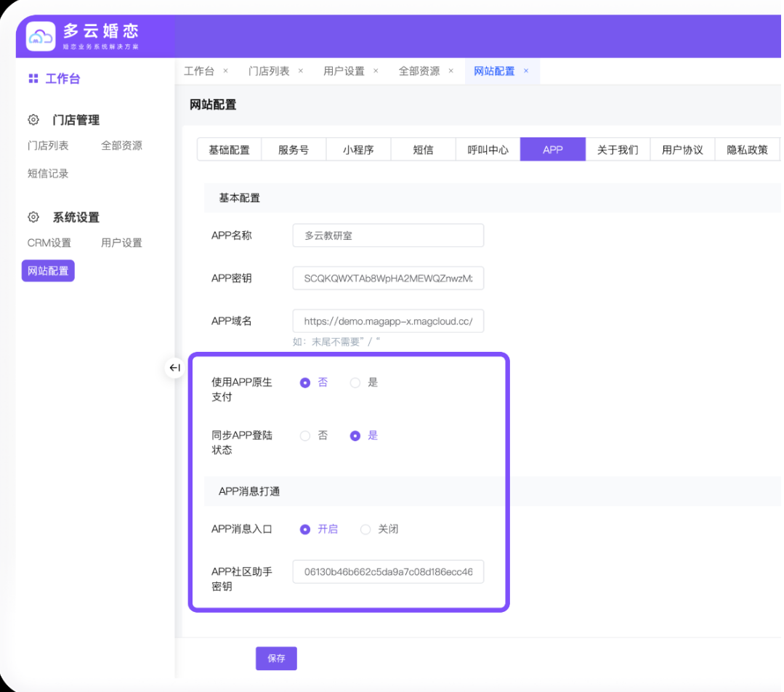Switch to the 全部资源 page tab
This screenshot has width=784, height=692.
pos(419,71)
